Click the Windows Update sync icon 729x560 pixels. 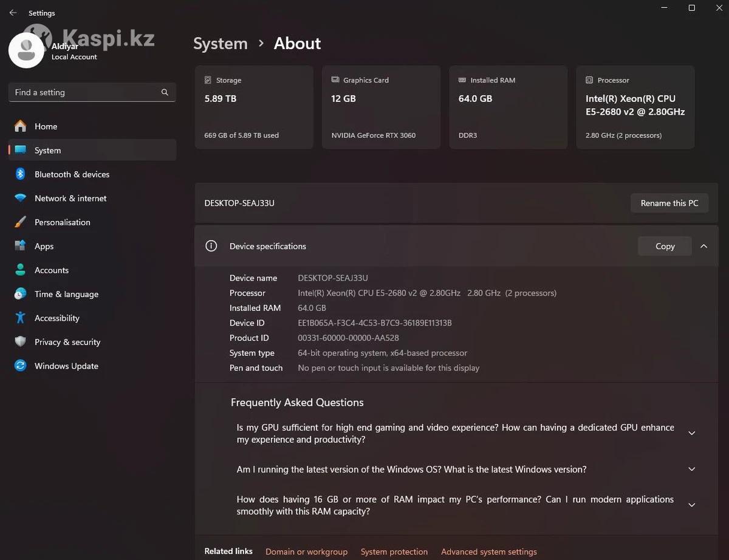(21, 366)
